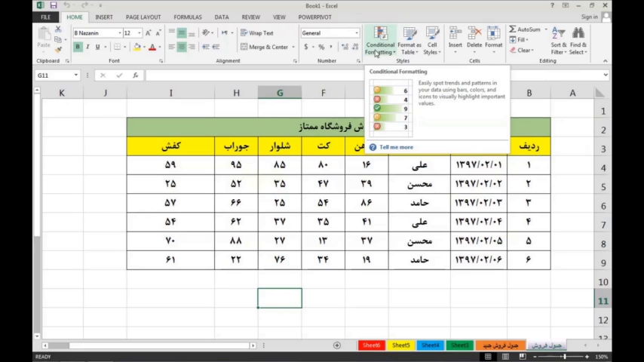
Task: Open Find & Select binoculars icon
Action: (578, 34)
